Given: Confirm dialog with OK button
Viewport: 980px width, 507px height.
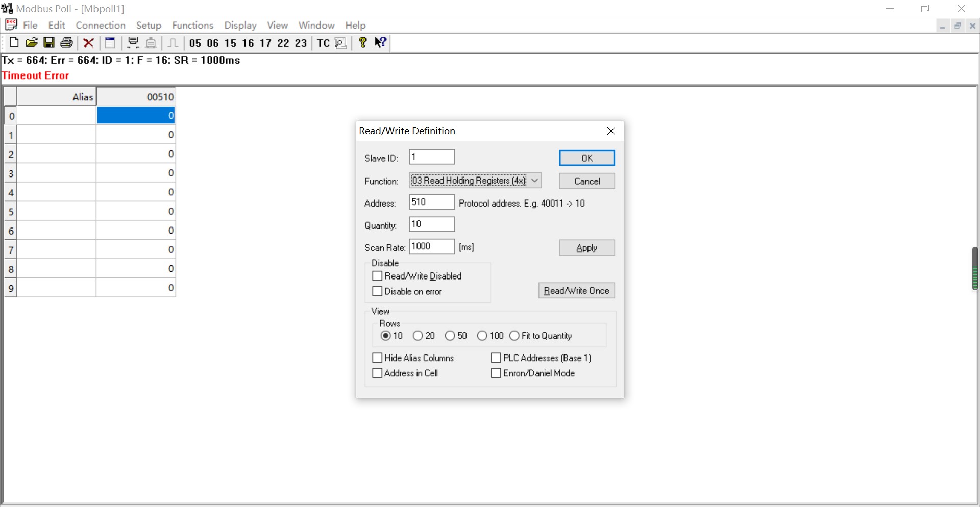Looking at the screenshot, I should pos(587,158).
